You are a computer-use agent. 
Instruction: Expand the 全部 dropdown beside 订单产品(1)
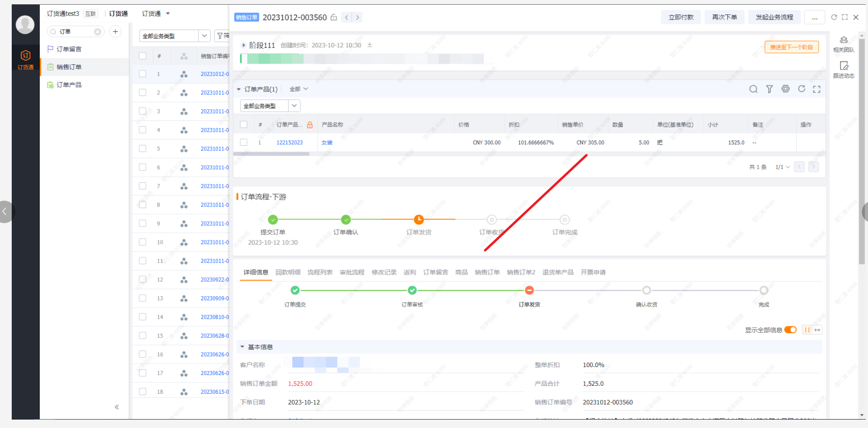[298, 89]
